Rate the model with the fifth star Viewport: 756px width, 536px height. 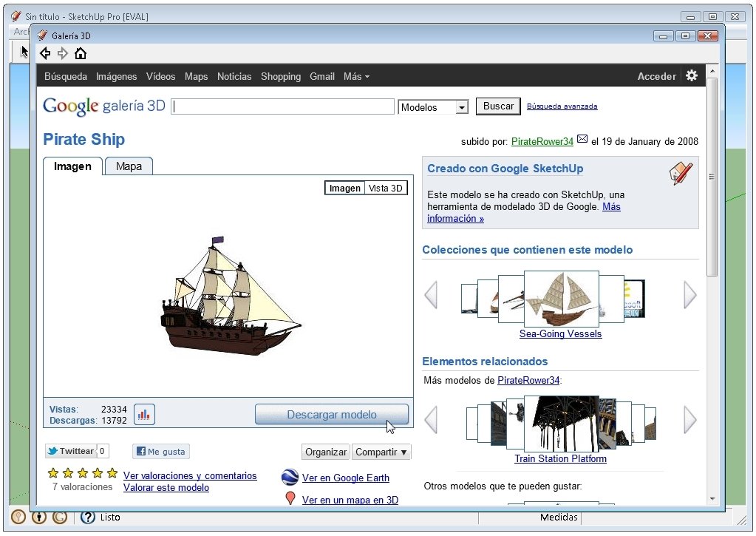112,473
